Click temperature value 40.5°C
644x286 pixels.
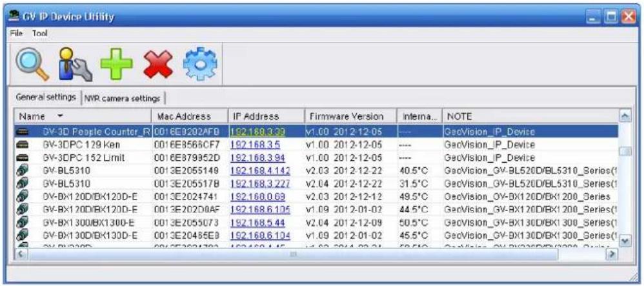(413, 170)
